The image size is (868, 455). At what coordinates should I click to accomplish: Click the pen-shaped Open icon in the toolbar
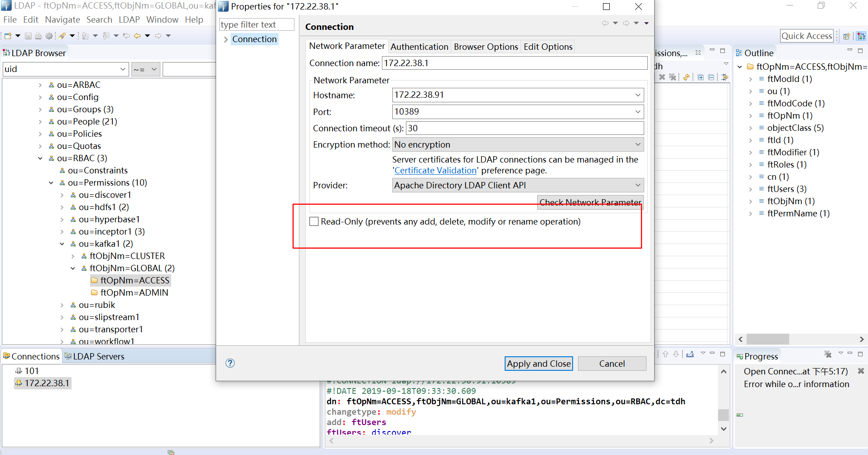pyautogui.click(x=62, y=36)
